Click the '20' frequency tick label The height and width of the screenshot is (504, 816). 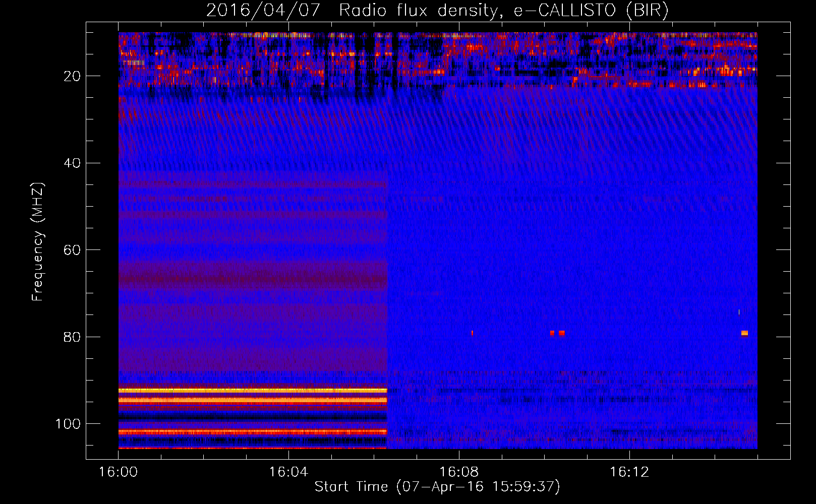pos(73,76)
